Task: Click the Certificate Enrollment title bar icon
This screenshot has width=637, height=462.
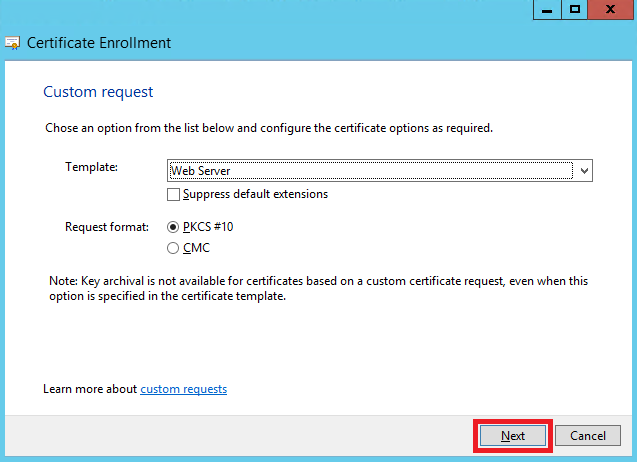Action: click(12, 43)
